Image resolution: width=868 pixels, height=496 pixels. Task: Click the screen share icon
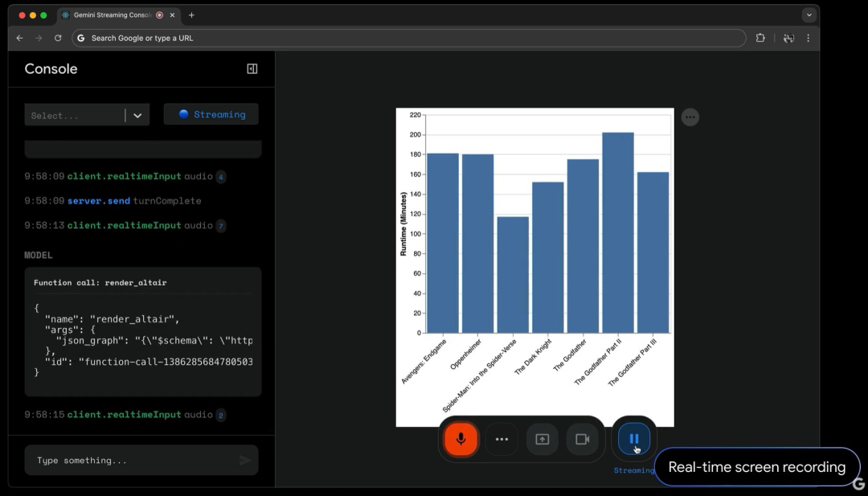tap(542, 439)
